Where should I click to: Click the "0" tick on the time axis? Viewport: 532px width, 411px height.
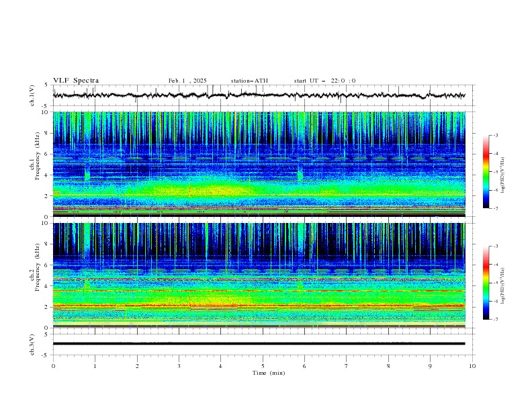[53, 366]
